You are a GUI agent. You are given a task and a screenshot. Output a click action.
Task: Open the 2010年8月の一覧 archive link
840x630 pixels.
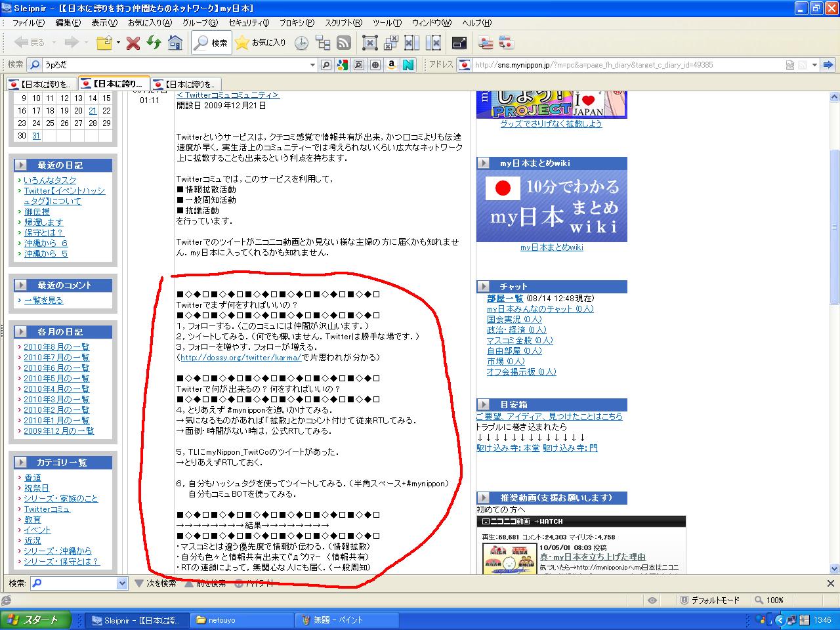tap(57, 347)
